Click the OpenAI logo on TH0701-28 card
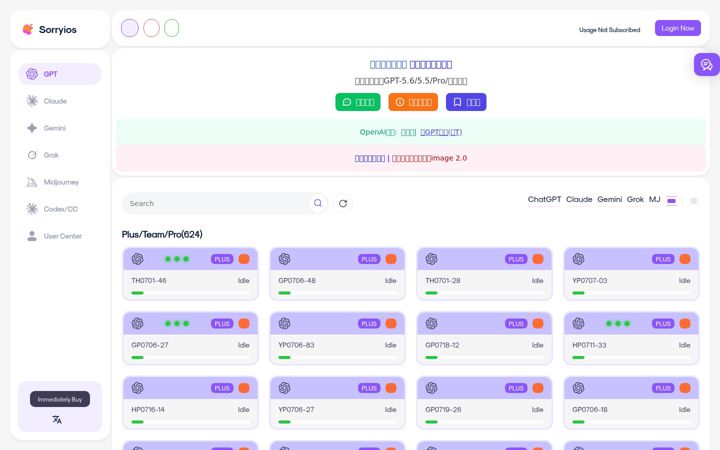720x450 pixels. (431, 259)
